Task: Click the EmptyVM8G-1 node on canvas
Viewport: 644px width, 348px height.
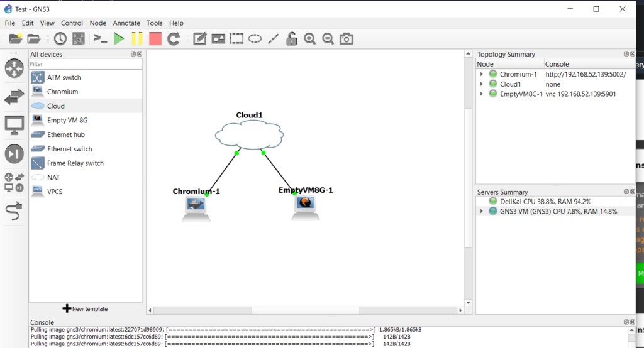Action: 306,208
